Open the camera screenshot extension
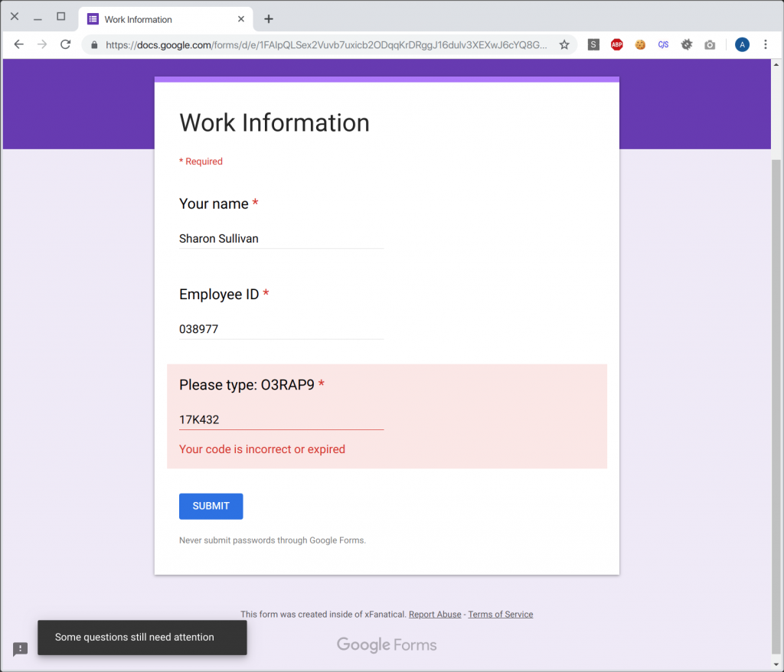The image size is (784, 672). [x=710, y=45]
